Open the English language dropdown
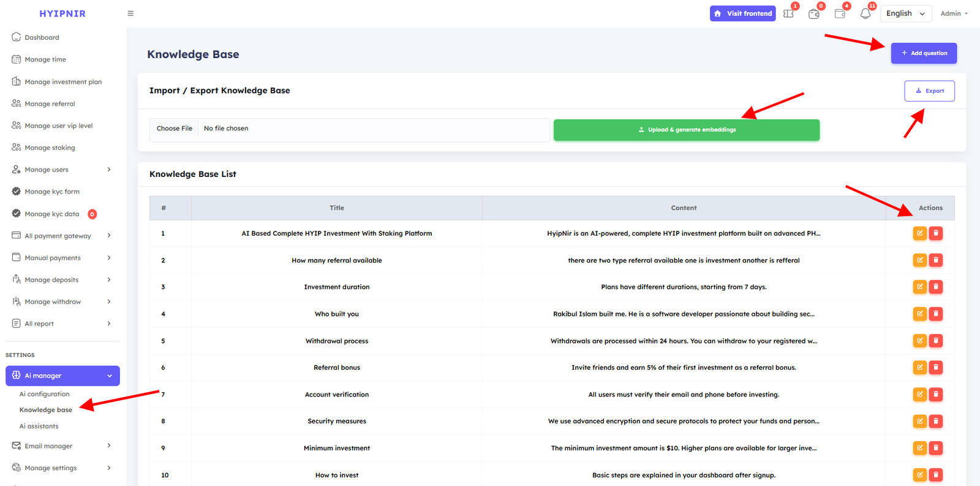The image size is (980, 486). 906,13
